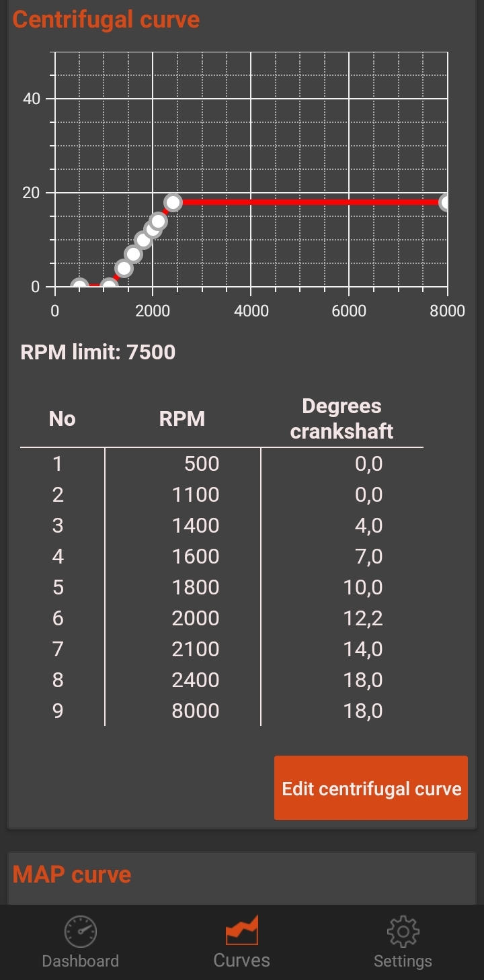Click the RPM column header
This screenshot has height=980, width=484.
click(182, 419)
